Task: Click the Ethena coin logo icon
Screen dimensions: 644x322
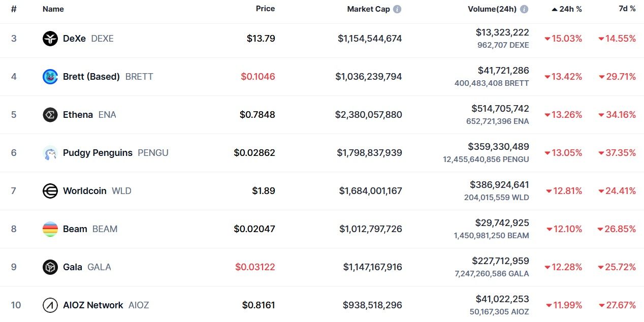Action: pyautogui.click(x=50, y=115)
